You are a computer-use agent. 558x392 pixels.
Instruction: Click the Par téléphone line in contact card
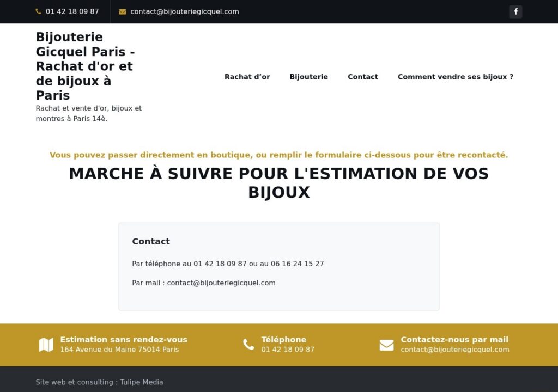[228, 264]
